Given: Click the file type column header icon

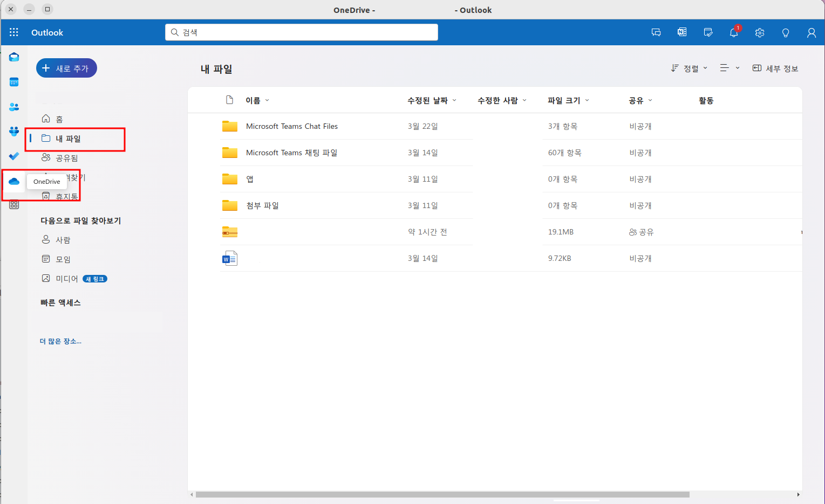Looking at the screenshot, I should 230,100.
